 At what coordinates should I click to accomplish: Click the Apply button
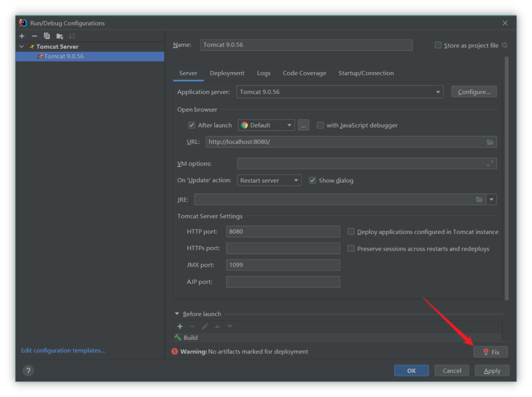(492, 371)
